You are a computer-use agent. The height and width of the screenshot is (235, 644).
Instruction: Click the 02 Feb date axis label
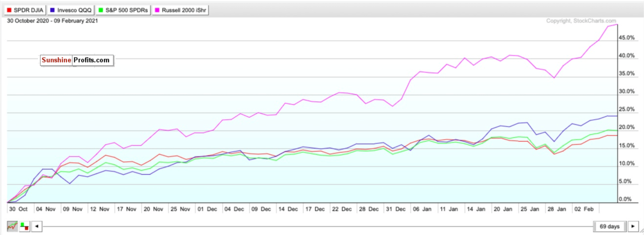click(x=584, y=209)
